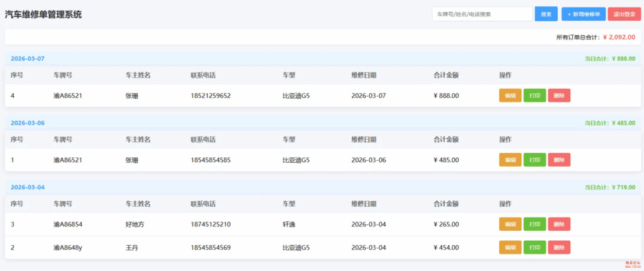Image resolution: width=644 pixels, height=271 pixels.
Task: Delete order 1 dated 2026-03-06
Action: coord(559,160)
